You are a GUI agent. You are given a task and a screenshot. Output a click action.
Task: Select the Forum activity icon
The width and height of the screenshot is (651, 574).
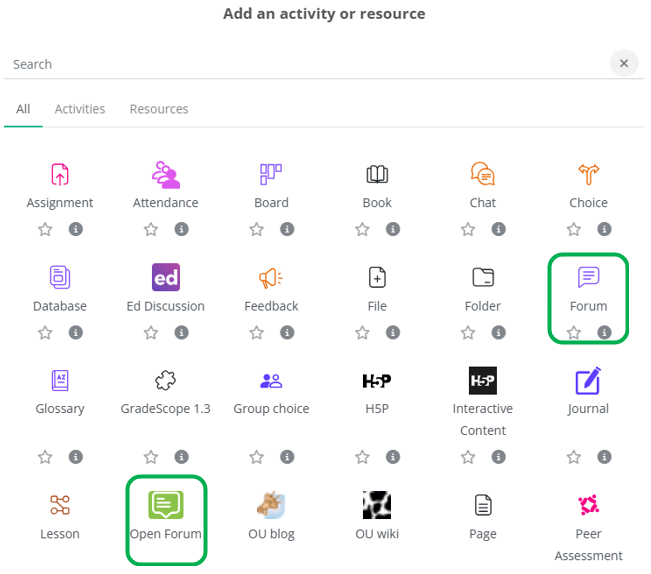(x=588, y=278)
